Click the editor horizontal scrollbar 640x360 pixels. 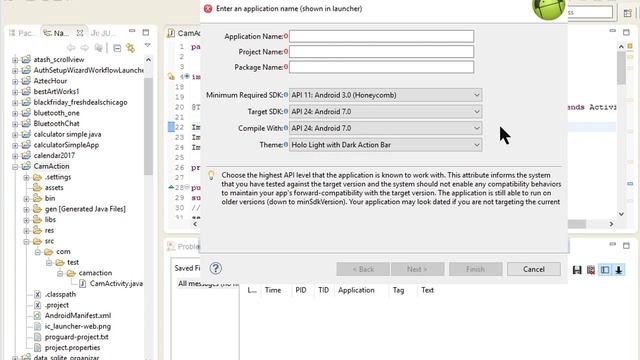click(577, 224)
